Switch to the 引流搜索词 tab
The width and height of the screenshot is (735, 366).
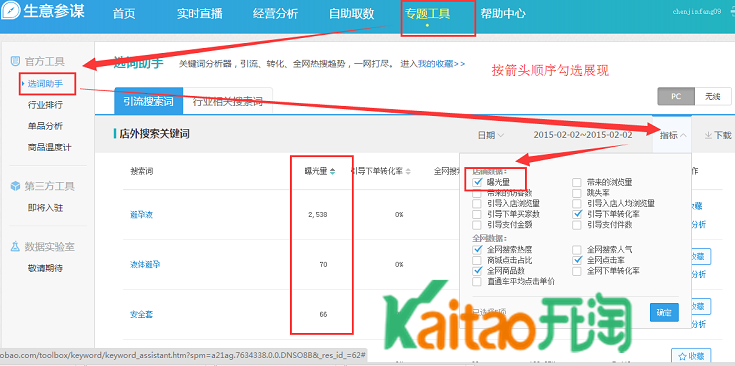point(148,101)
